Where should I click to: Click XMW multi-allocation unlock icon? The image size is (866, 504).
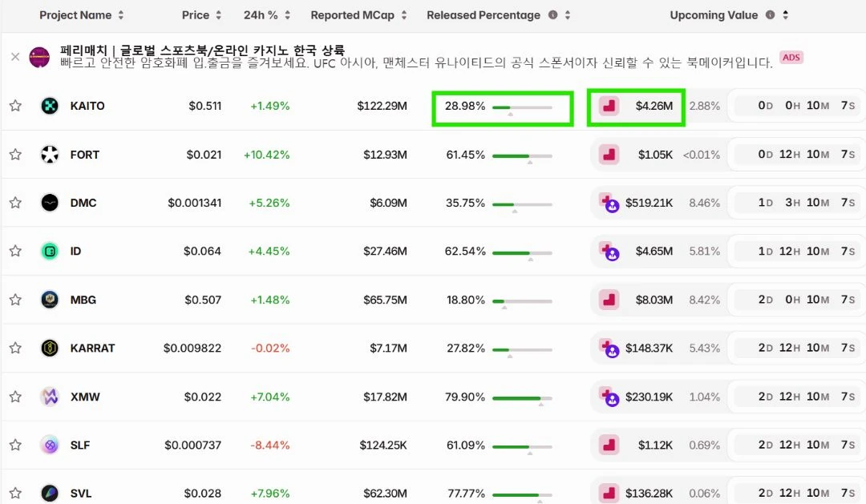point(609,397)
